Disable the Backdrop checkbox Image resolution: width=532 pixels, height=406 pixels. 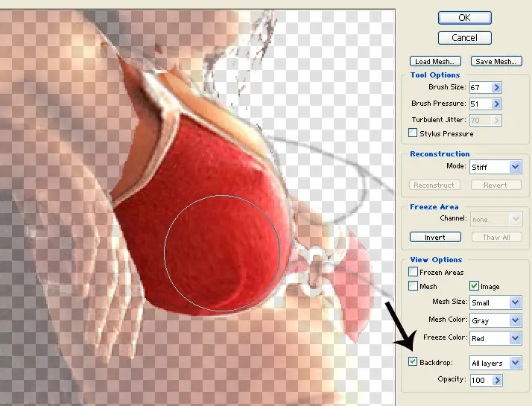pos(413,361)
